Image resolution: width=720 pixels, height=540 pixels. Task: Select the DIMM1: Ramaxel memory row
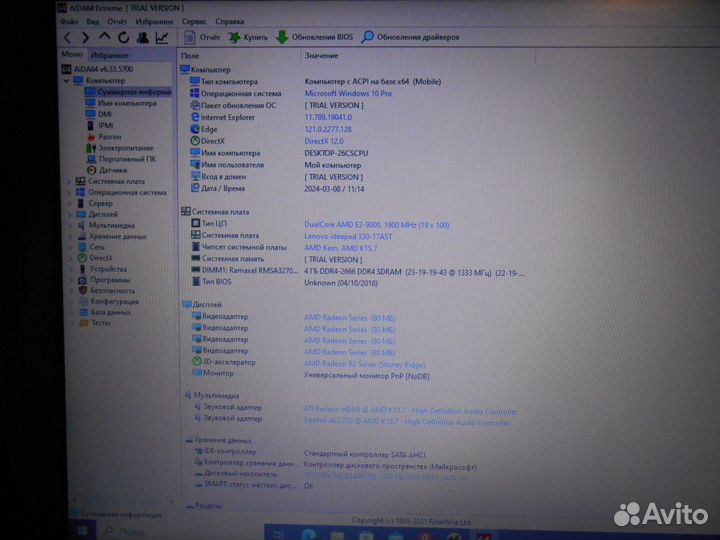358,271
